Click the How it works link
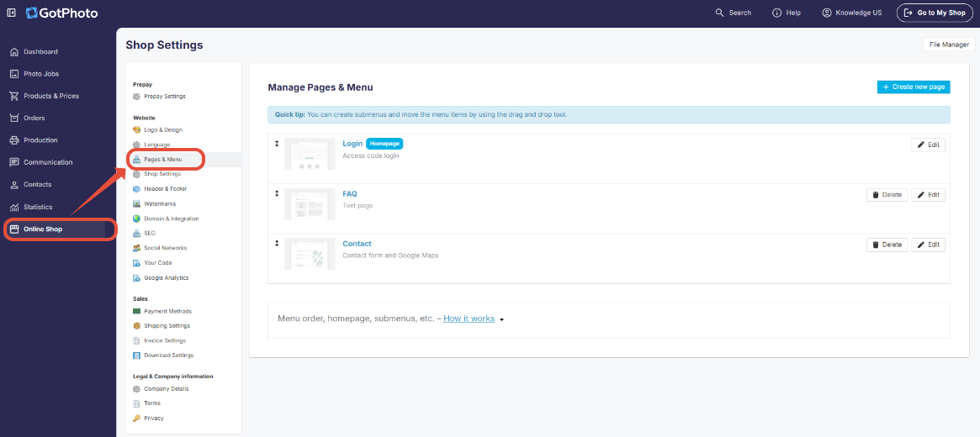 [x=469, y=319]
